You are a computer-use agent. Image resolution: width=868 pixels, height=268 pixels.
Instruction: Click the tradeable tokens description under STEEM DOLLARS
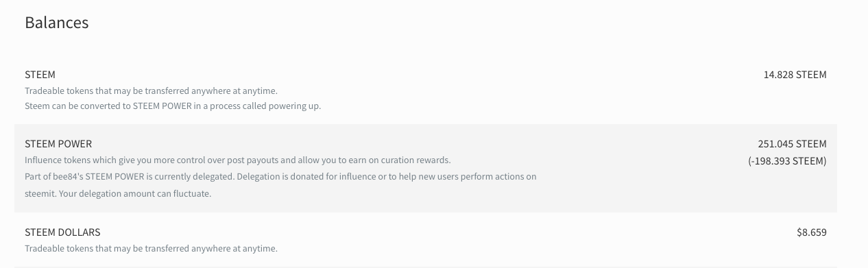click(x=151, y=248)
